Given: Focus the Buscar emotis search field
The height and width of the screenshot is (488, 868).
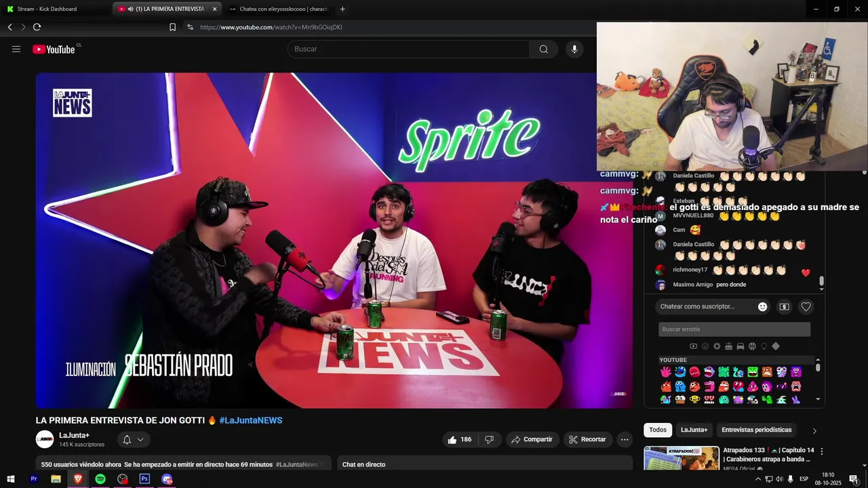Looking at the screenshot, I should (734, 329).
